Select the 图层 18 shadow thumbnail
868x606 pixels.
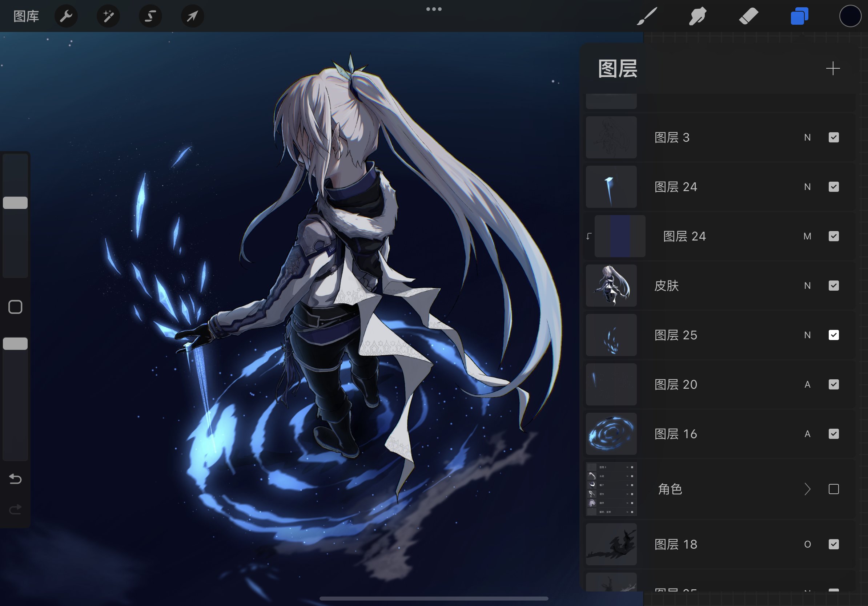tap(611, 544)
